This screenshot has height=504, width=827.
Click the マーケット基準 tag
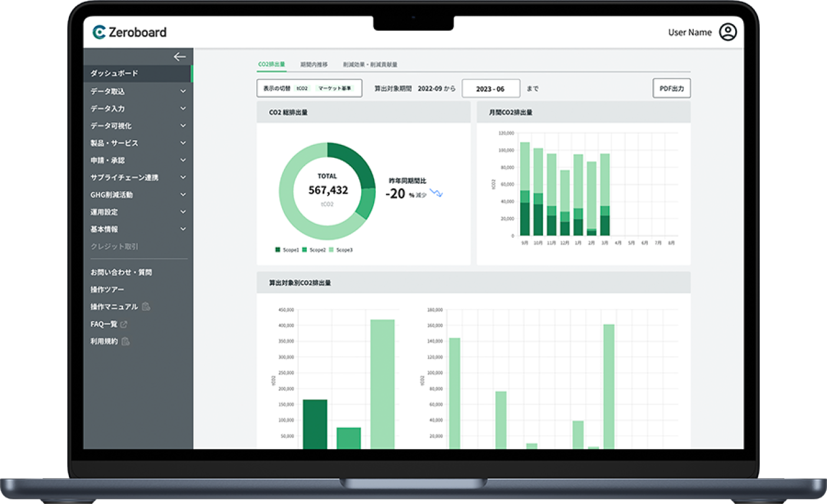click(x=335, y=88)
